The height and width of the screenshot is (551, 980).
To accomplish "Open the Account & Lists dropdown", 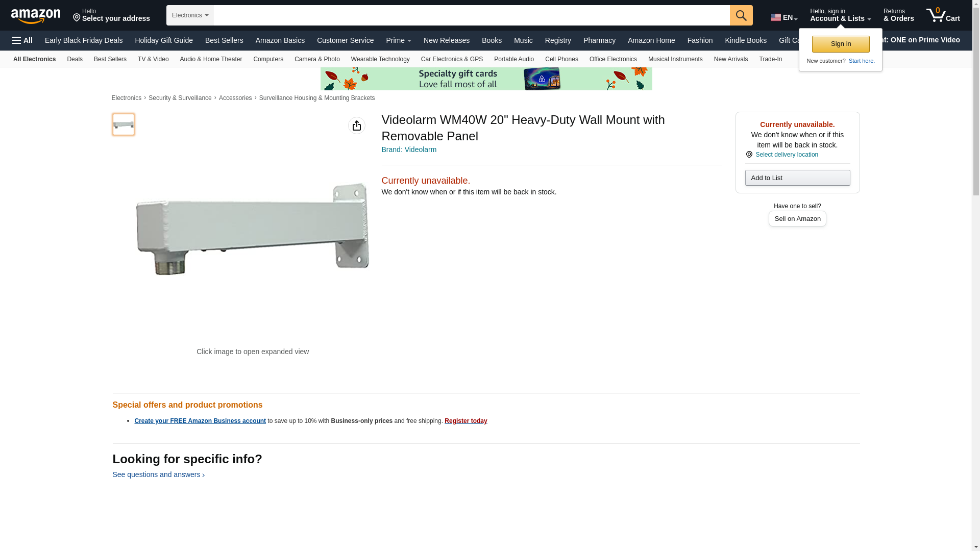I will [840, 15].
